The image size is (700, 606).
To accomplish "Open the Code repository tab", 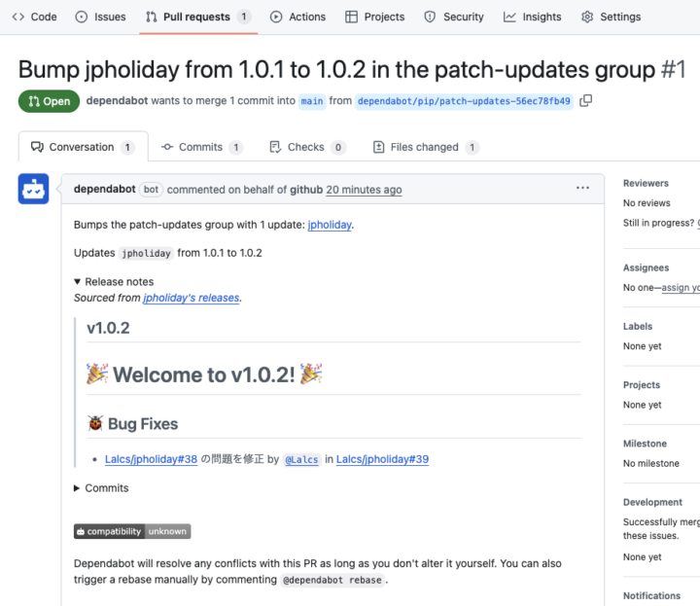I will (34, 17).
